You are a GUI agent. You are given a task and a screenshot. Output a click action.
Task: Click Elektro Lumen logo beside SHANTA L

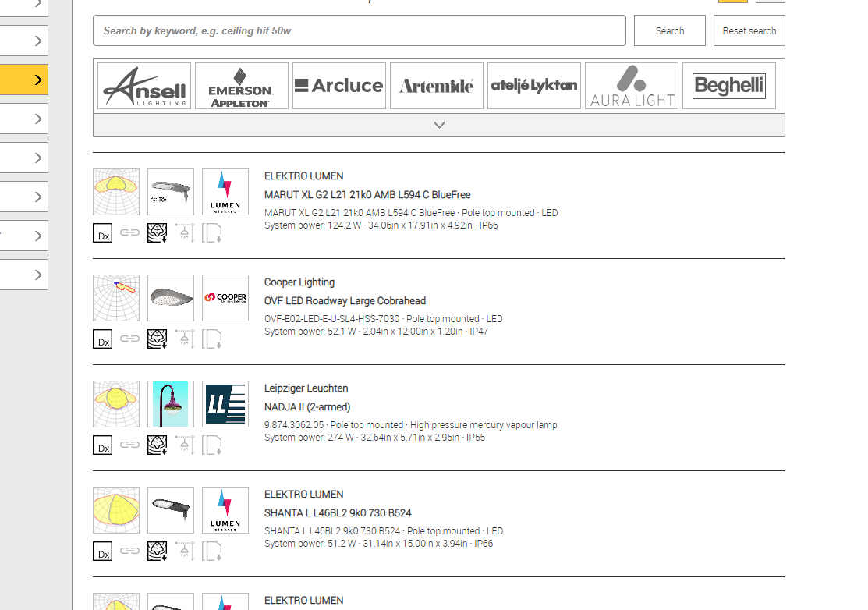tap(225, 510)
